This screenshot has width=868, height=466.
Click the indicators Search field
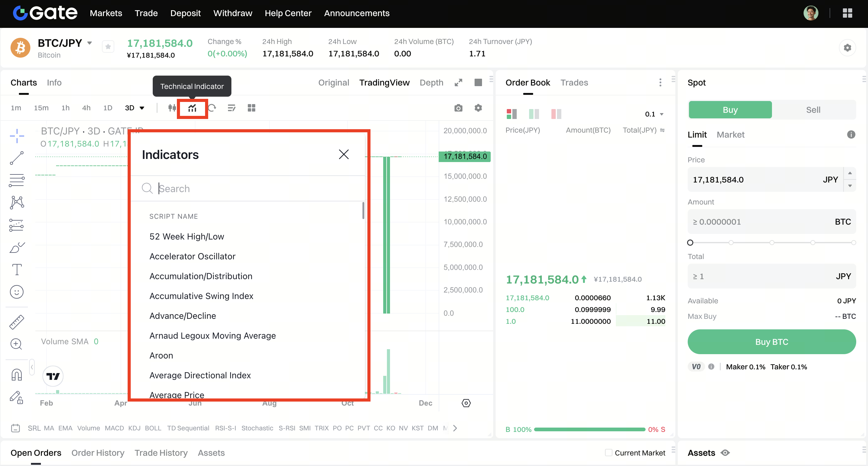click(x=249, y=188)
